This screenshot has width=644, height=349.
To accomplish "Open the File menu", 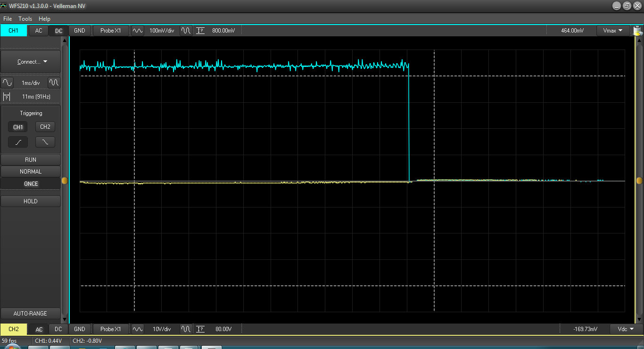I will tap(8, 19).
